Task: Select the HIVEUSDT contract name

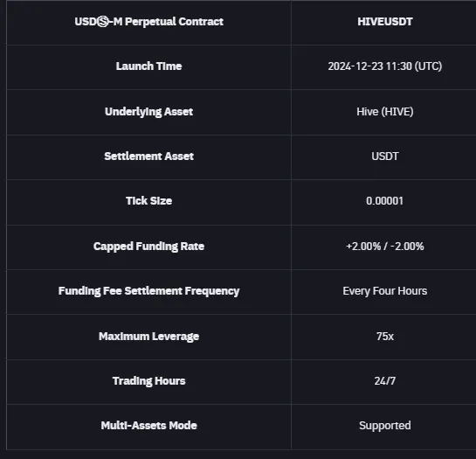Action: tap(384, 22)
